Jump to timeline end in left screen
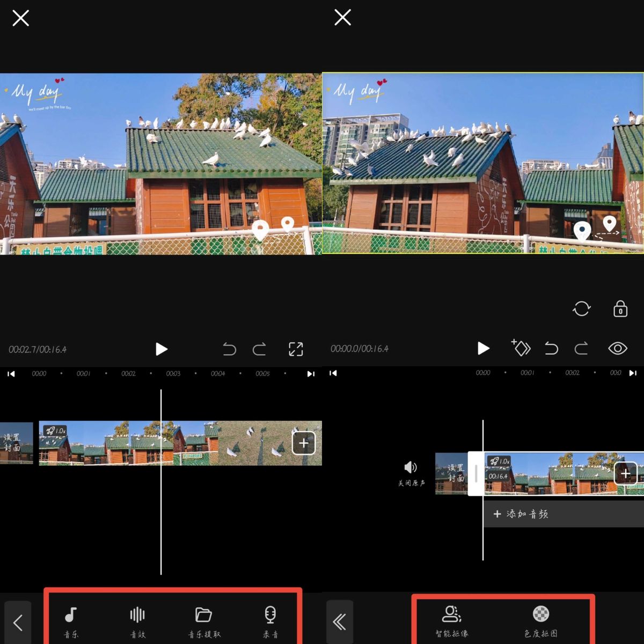The width and height of the screenshot is (644, 644). 311,374
